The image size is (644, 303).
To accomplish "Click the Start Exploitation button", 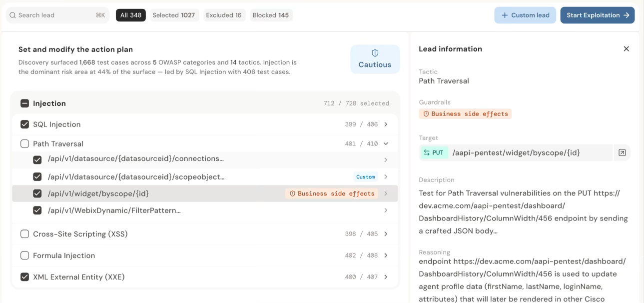I will [x=598, y=15].
